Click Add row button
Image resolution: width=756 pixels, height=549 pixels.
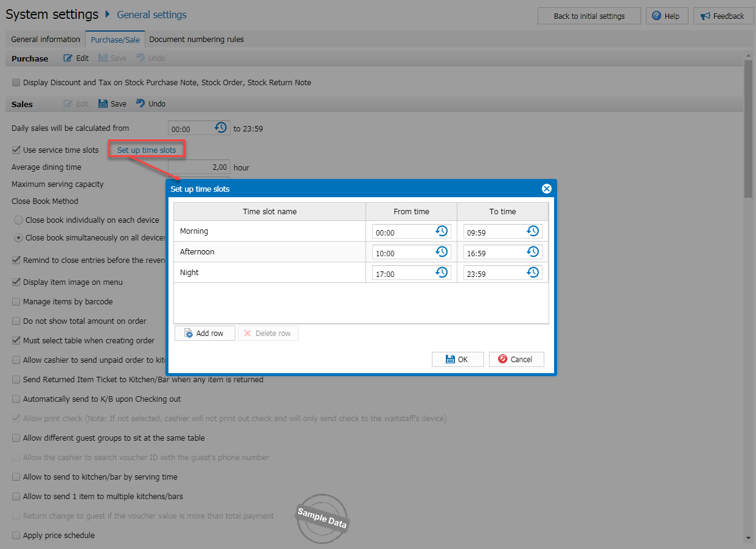click(204, 334)
